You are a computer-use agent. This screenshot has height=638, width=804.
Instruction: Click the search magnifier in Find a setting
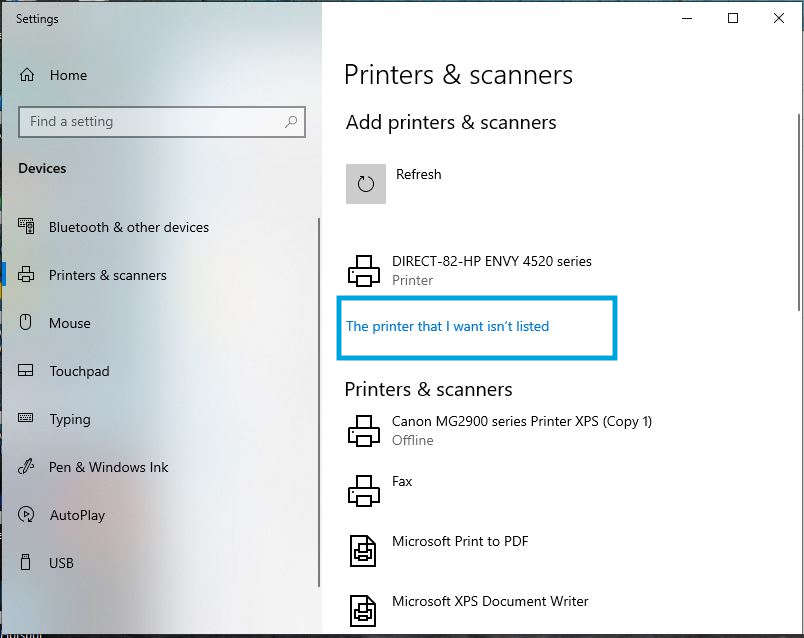pyautogui.click(x=291, y=121)
